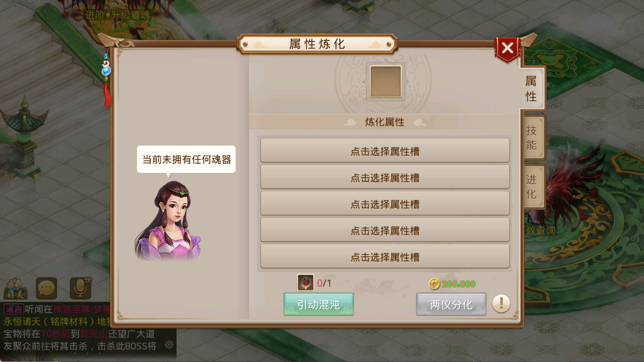Click the refining material item icon
The height and width of the screenshot is (362, 644).
[305, 283]
